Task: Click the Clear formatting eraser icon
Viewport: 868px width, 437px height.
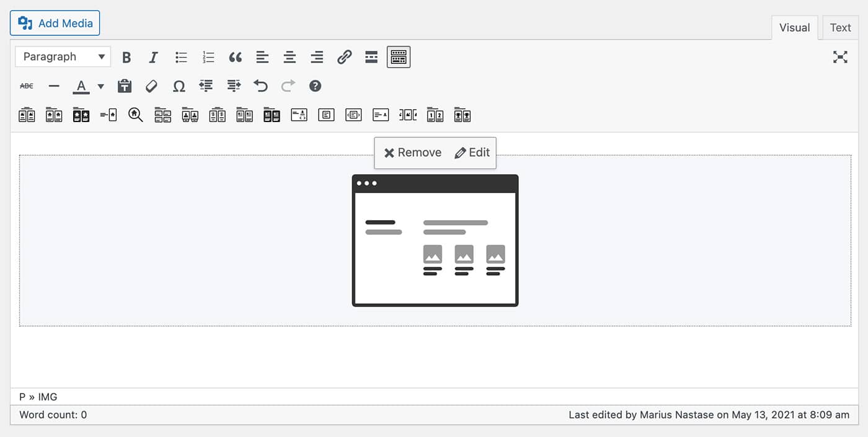Action: coord(151,86)
